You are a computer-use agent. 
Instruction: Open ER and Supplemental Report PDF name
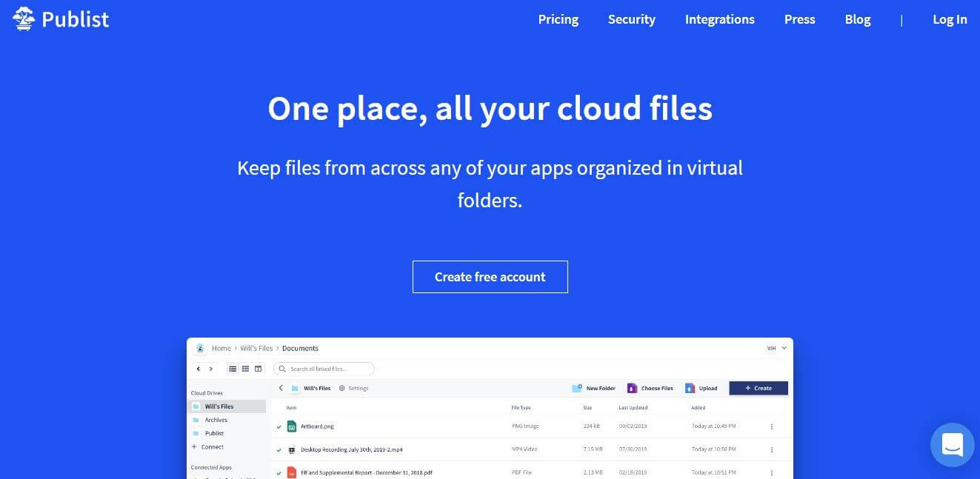pos(366,472)
